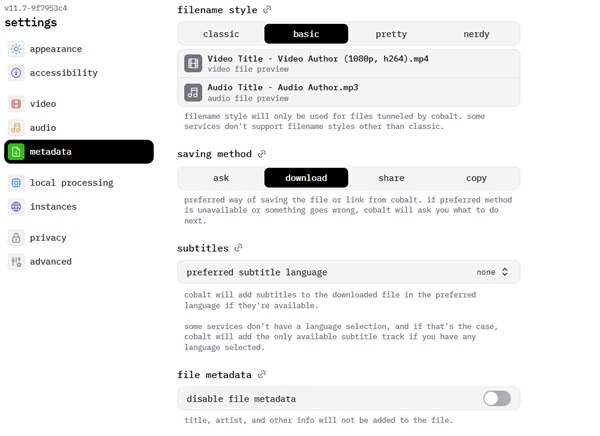The width and height of the screenshot is (600, 436).
Task: Click the video file preview film icon
Action: click(x=193, y=63)
